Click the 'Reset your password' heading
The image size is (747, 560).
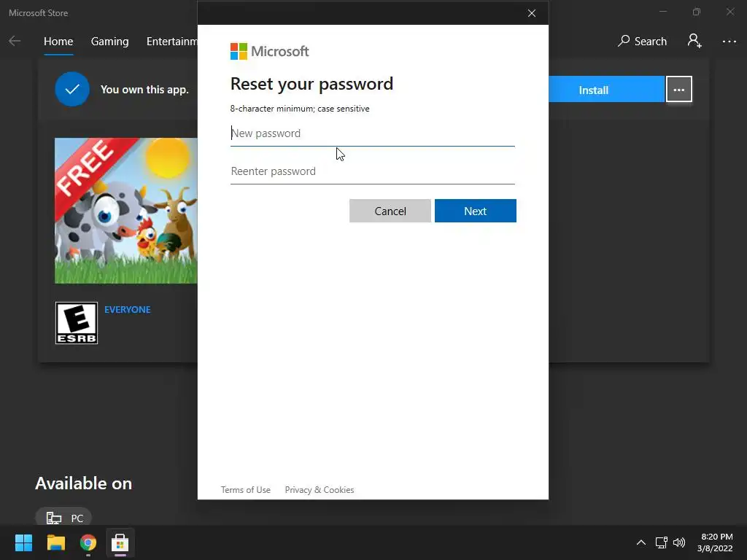[x=312, y=84]
